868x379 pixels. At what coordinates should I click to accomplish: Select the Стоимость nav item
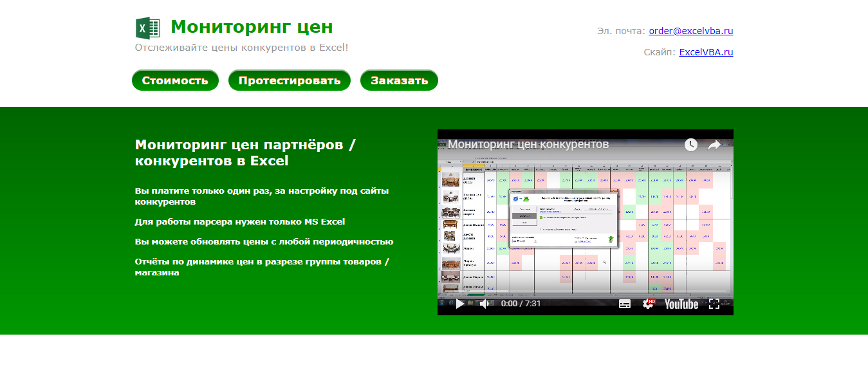point(175,80)
